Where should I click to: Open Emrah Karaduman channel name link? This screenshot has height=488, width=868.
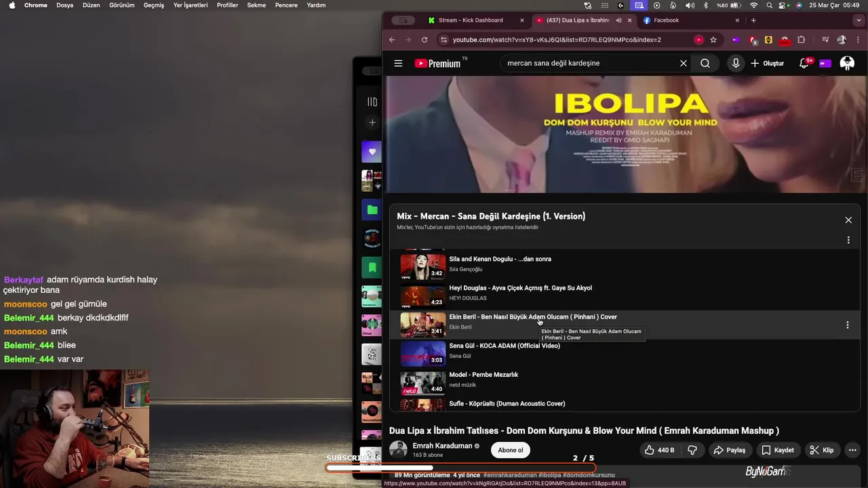(x=442, y=446)
